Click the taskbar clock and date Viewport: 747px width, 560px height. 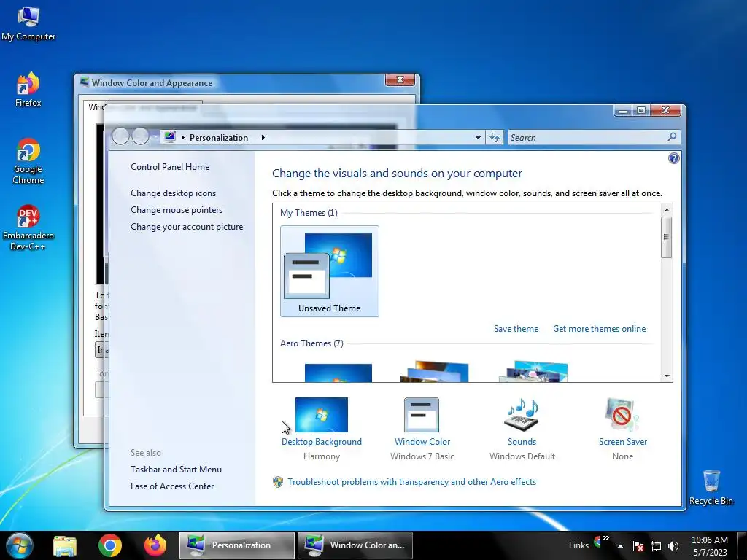pos(709,546)
